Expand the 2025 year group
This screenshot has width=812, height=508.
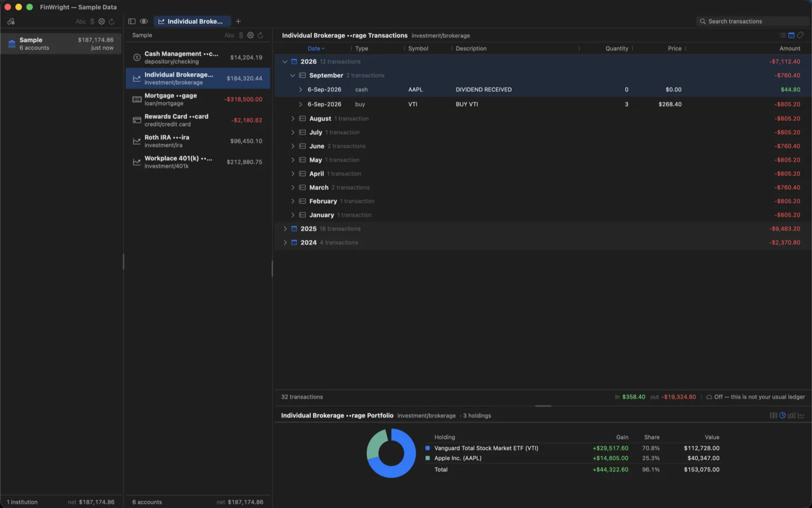[x=285, y=229]
